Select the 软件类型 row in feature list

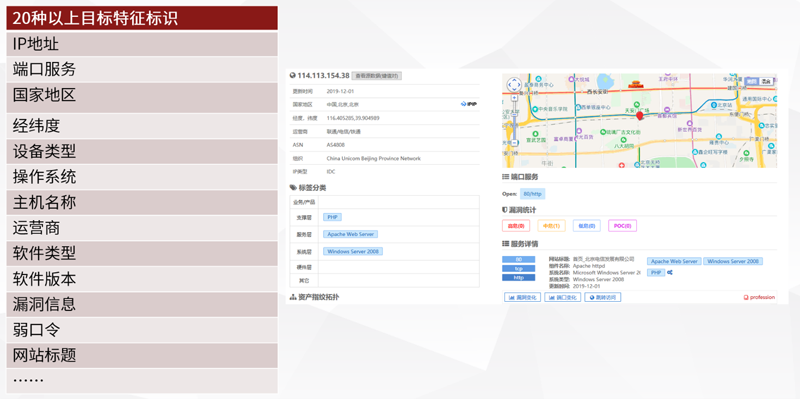coord(142,254)
